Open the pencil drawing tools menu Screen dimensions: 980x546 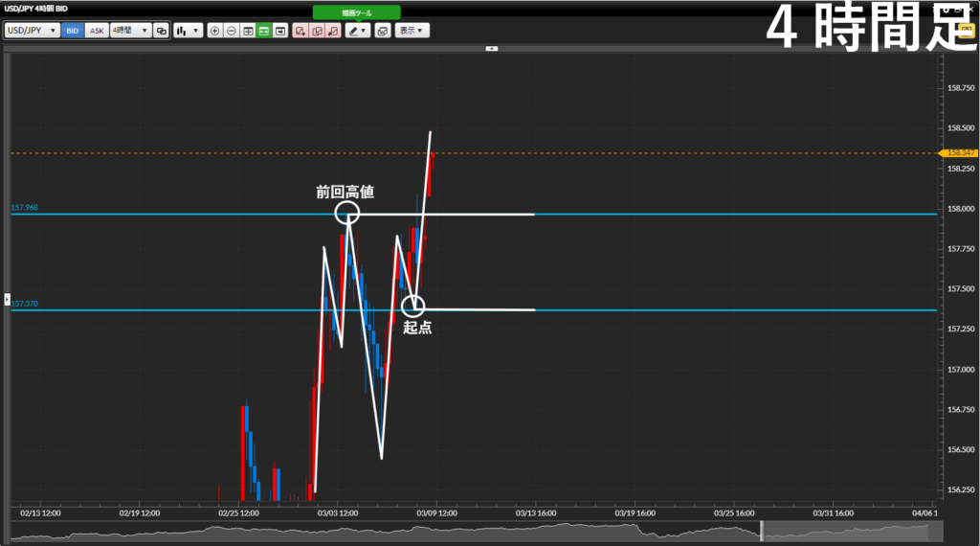coord(358,31)
